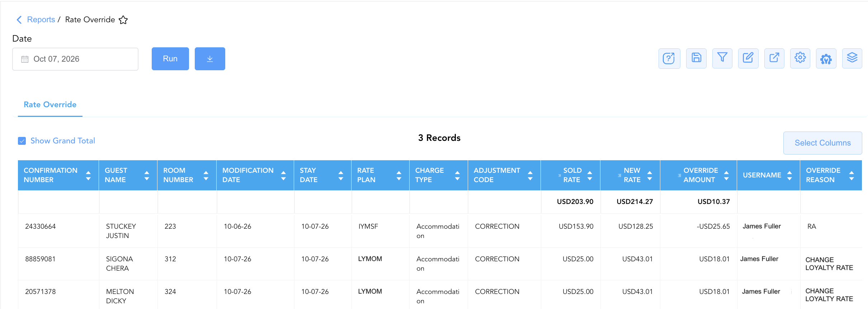Click grand total override amount USD10.37
The height and width of the screenshot is (309, 868).
point(714,202)
